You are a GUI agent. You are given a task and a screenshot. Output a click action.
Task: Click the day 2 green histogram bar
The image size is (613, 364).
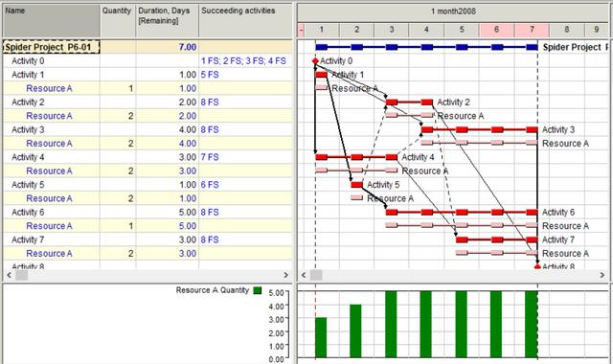pos(355,331)
